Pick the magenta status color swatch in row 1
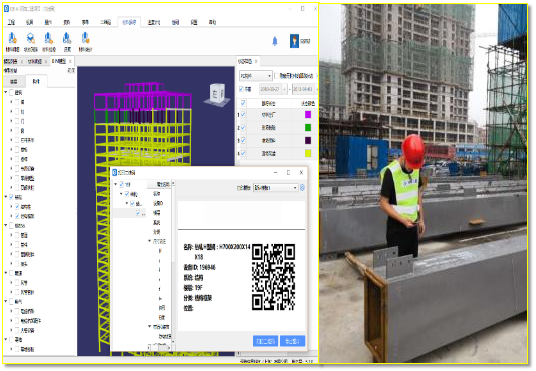 (308, 115)
